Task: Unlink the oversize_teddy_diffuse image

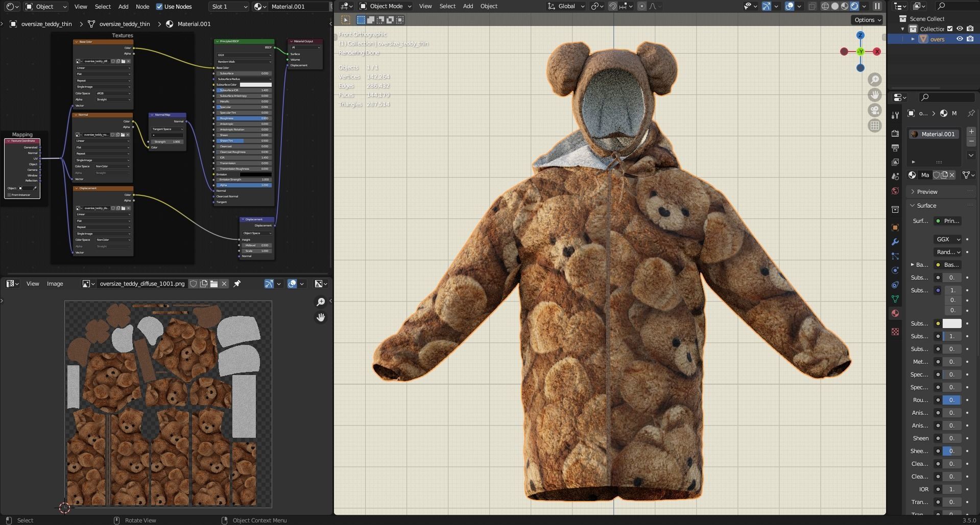Action: pyautogui.click(x=224, y=284)
